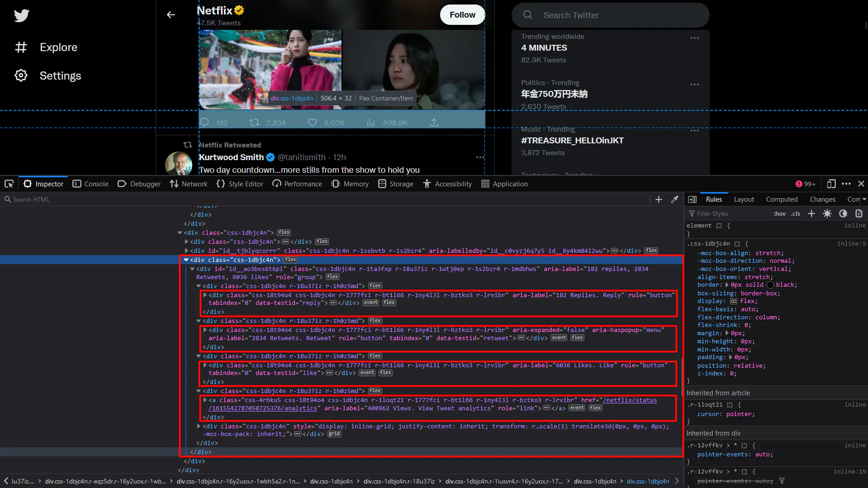Open Responsive Design Mode
868x488 pixels.
click(x=831, y=184)
